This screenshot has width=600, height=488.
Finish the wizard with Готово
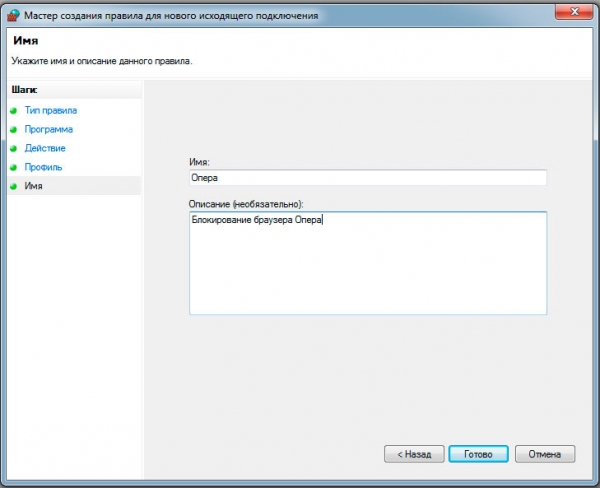(478, 454)
